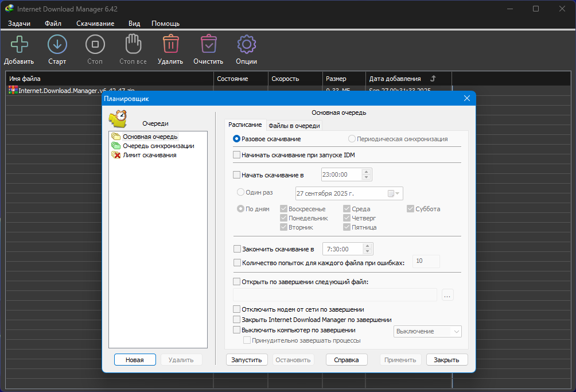Enable Начинать скачивание при запуске IDM

pyautogui.click(x=237, y=155)
